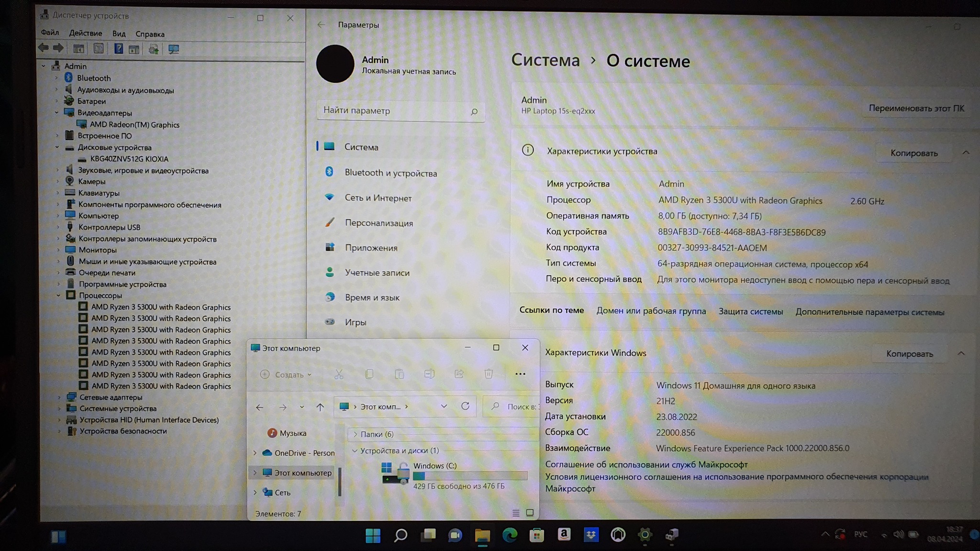Expand the Сетевые адаптеры tree node

[x=59, y=397]
